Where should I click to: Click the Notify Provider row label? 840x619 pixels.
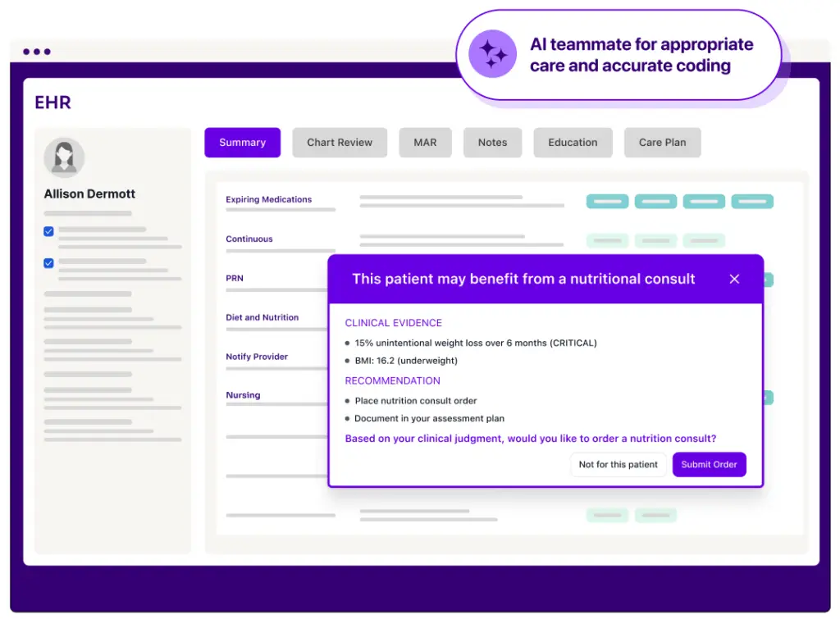coord(257,357)
